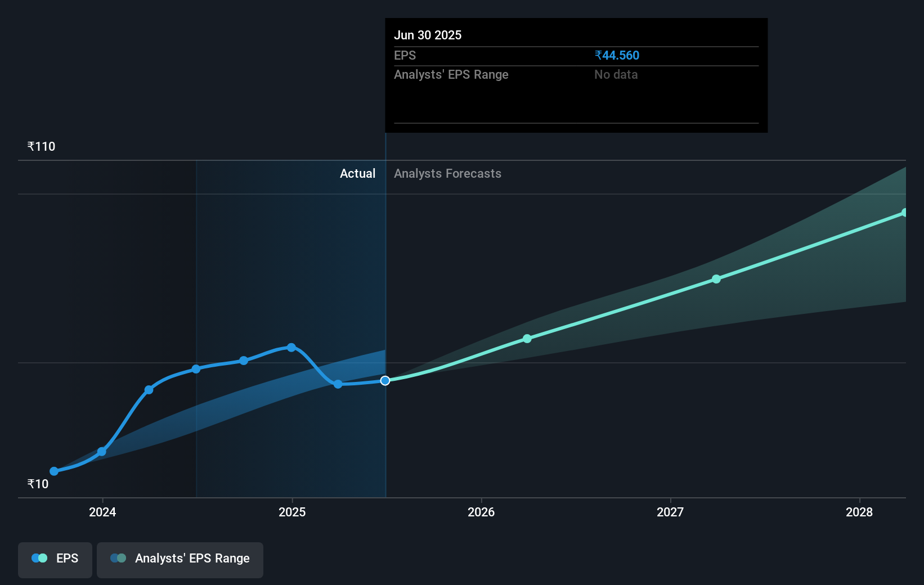Click the blue EPS legend dot icon
This screenshot has width=924, height=585.
point(39,558)
